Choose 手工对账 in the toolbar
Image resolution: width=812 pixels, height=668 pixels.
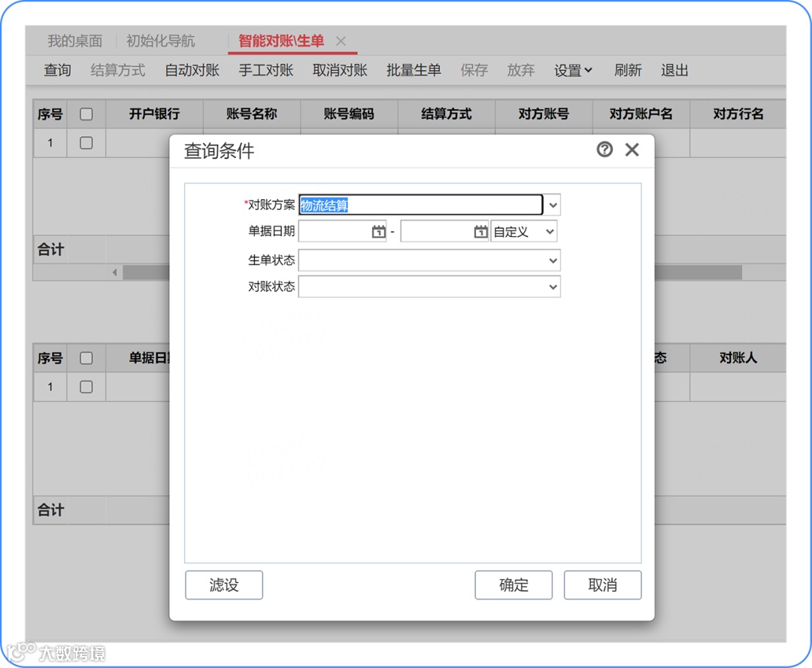[x=266, y=71]
